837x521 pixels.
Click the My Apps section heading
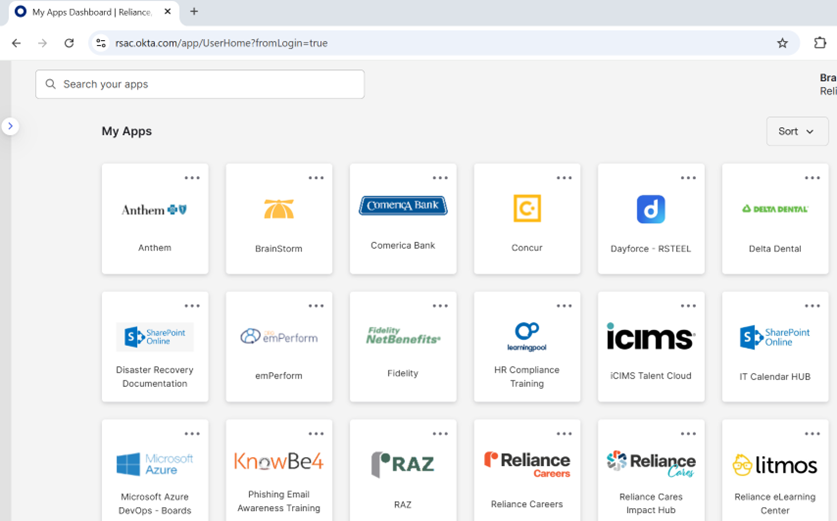click(127, 131)
